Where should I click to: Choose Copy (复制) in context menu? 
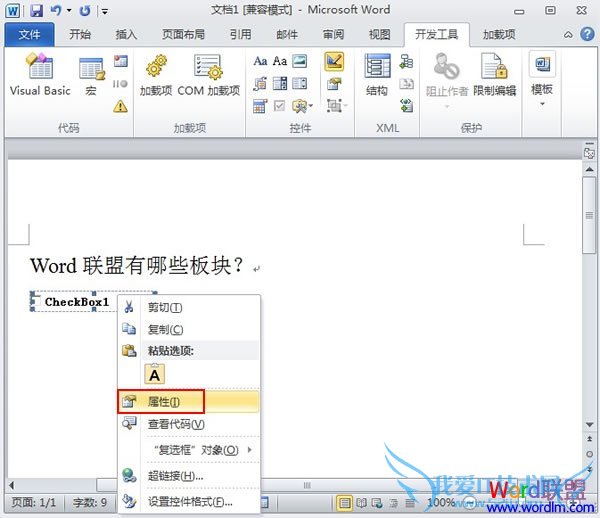pos(189,329)
